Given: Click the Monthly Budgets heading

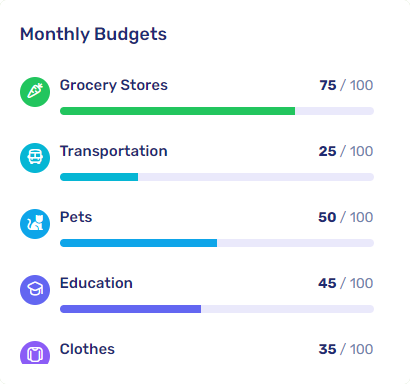Looking at the screenshot, I should [93, 35].
